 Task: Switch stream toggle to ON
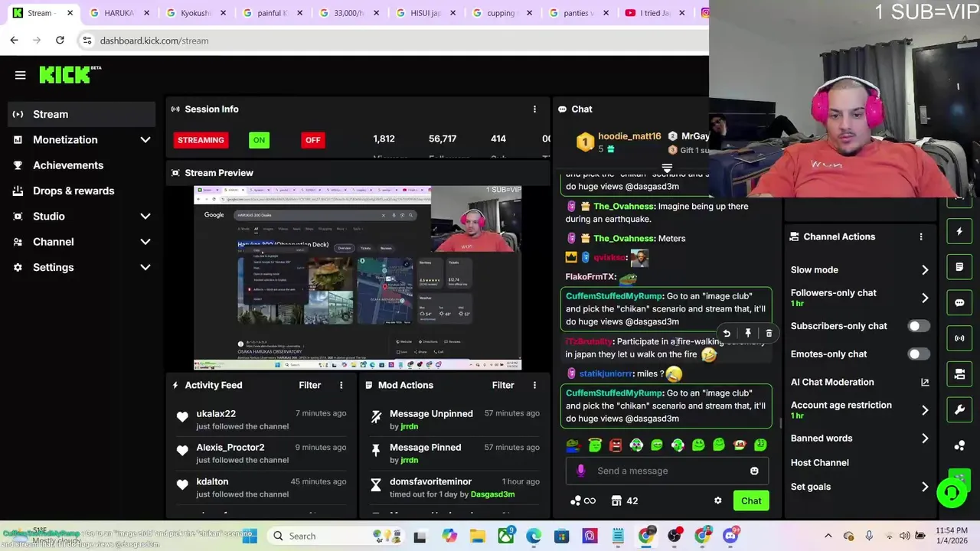tap(259, 140)
